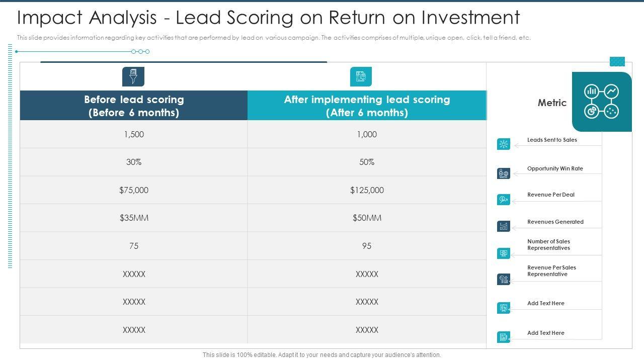
Task: Click the Opportunity Win Rate icon
Action: point(504,173)
